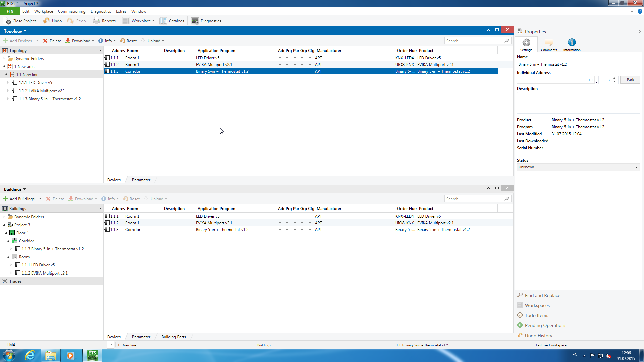Click the Topology search field
Image resolution: width=644 pixels, height=362 pixels.
474,41
